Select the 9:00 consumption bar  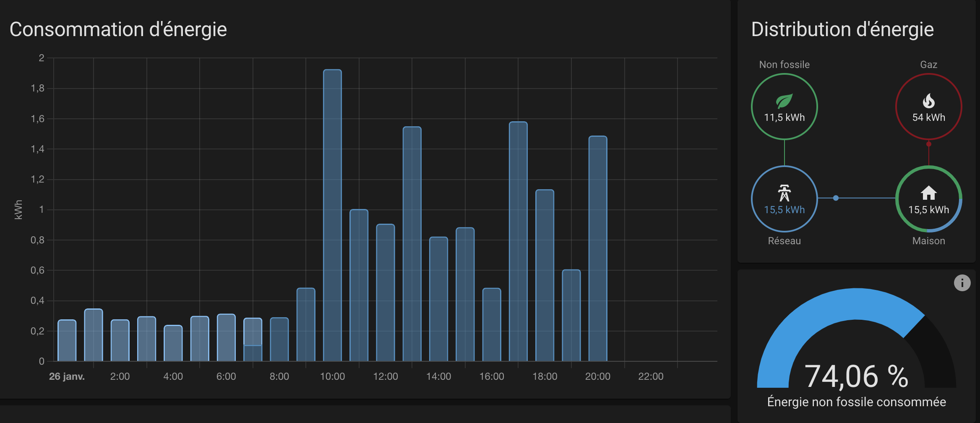(x=306, y=324)
